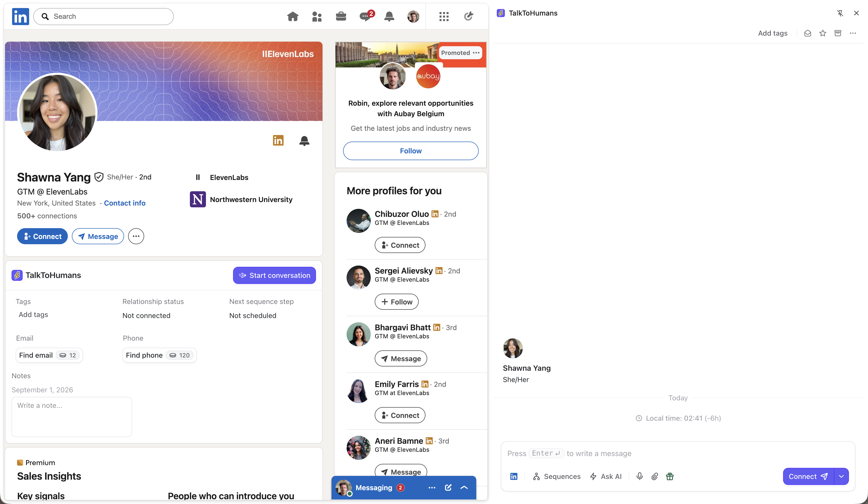Message Bhargavi Bhatt
This screenshot has height=504, width=868.
(401, 358)
